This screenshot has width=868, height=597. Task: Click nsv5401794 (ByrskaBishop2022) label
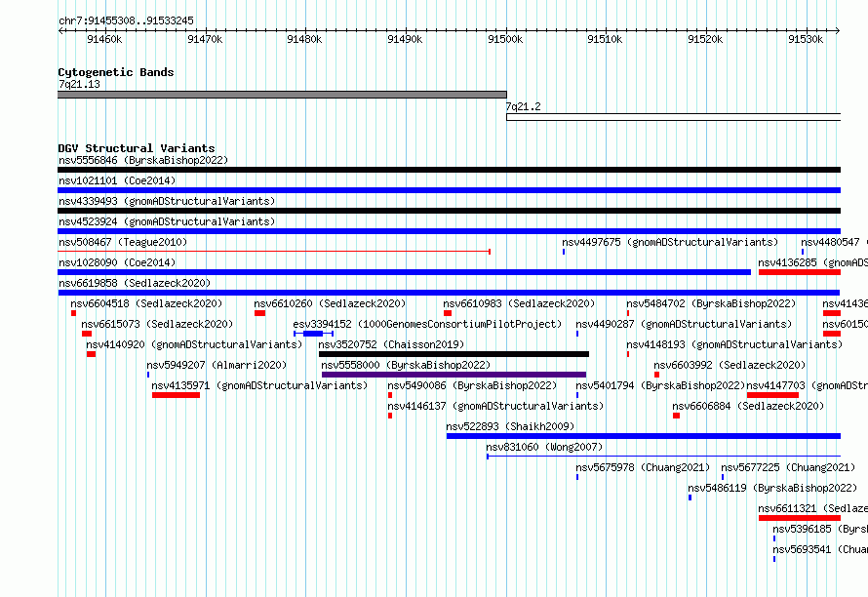coord(660,385)
